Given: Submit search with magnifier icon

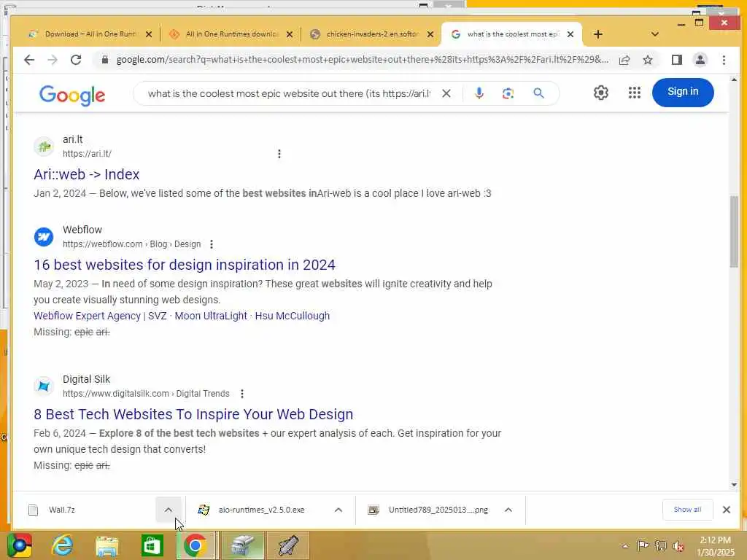Looking at the screenshot, I should pos(538,93).
